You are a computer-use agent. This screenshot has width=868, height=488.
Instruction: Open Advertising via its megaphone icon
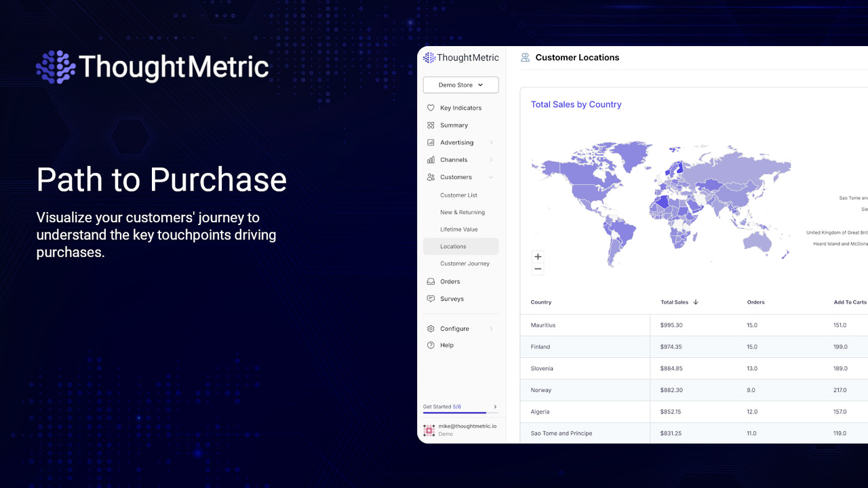(431, 142)
